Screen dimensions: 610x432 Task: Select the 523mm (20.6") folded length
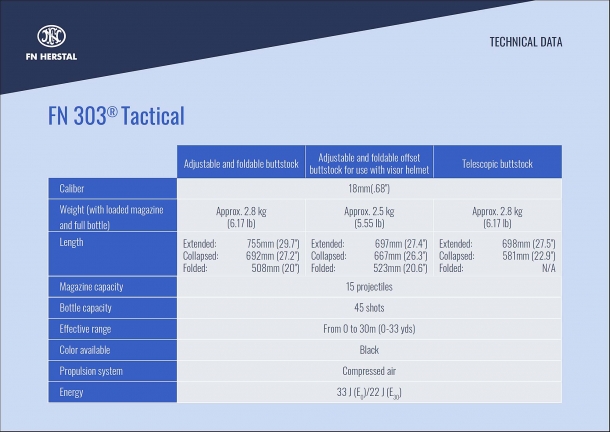point(400,268)
